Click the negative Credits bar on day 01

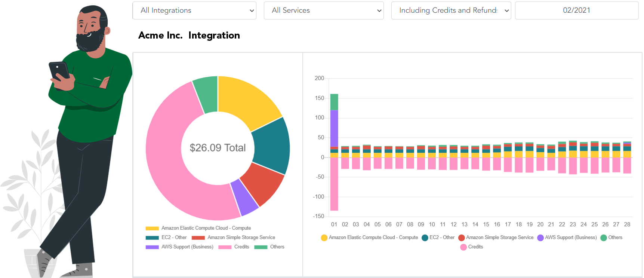334,183
